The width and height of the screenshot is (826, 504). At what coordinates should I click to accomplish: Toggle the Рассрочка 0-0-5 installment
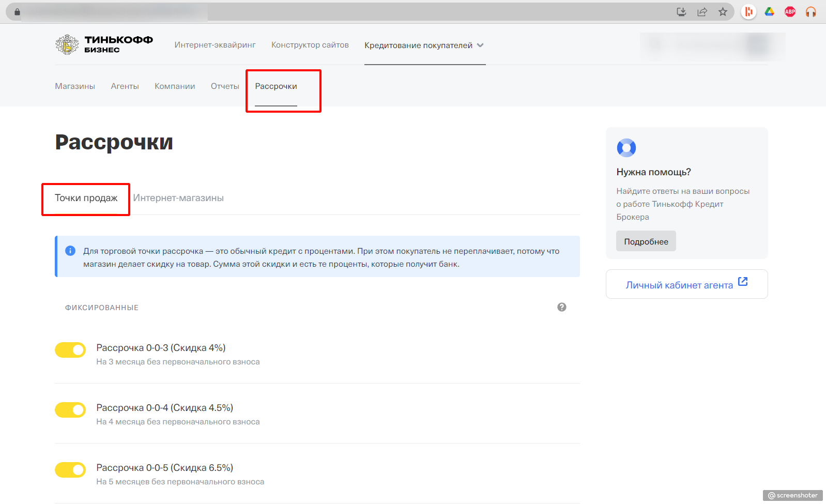point(70,470)
